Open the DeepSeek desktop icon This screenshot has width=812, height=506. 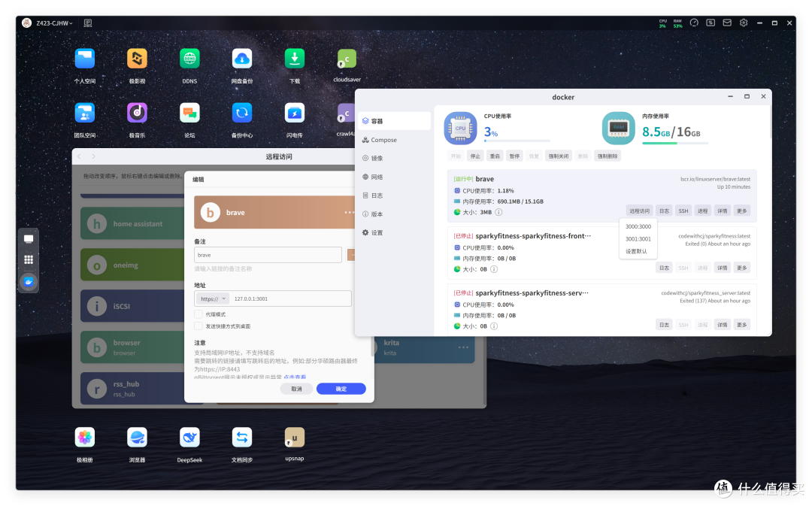tap(189, 438)
